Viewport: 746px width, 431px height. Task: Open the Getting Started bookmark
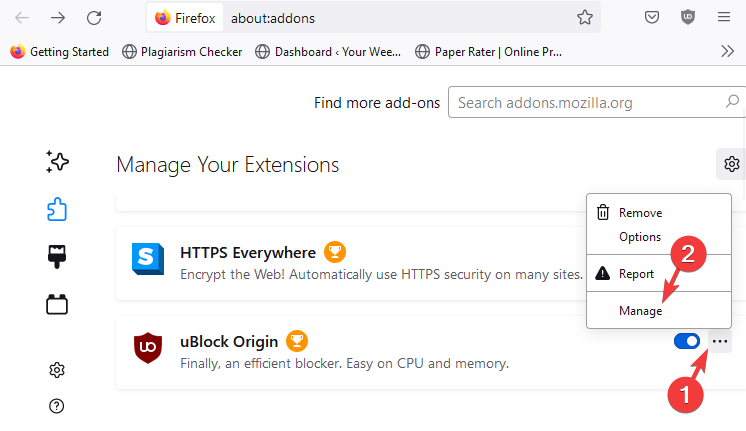pos(60,51)
